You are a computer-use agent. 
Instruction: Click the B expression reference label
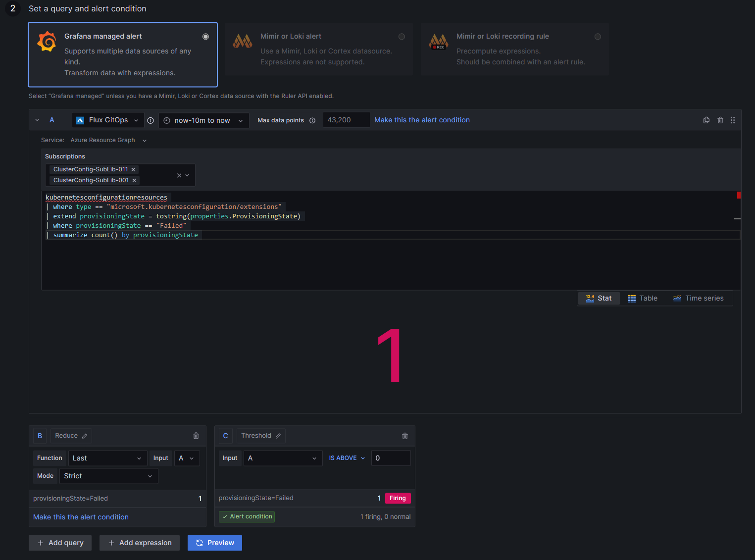[x=40, y=436]
